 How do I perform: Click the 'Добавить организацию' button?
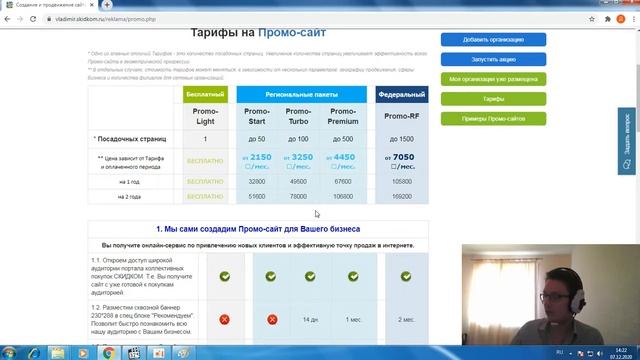(x=493, y=40)
